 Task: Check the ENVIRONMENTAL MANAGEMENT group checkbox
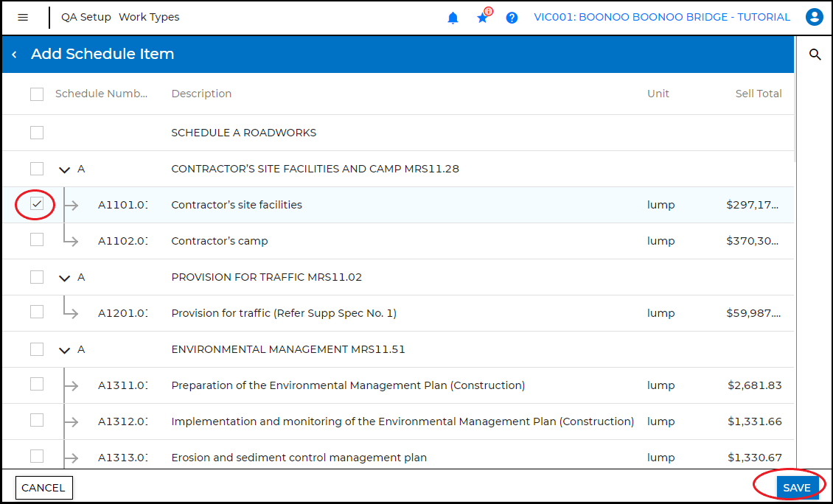click(37, 349)
